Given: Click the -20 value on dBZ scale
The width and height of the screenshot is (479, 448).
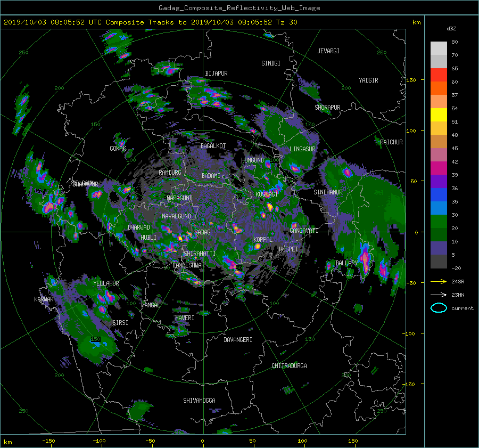Looking at the screenshot, I should (x=456, y=268).
